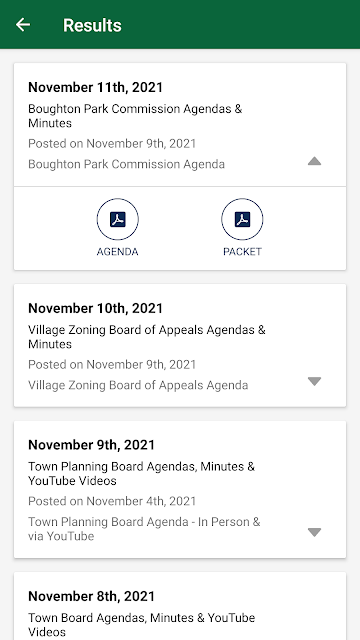This screenshot has width=360, height=640.
Task: Tap Town Planning Board Agenda - In Person subtitle
Action: (144, 529)
